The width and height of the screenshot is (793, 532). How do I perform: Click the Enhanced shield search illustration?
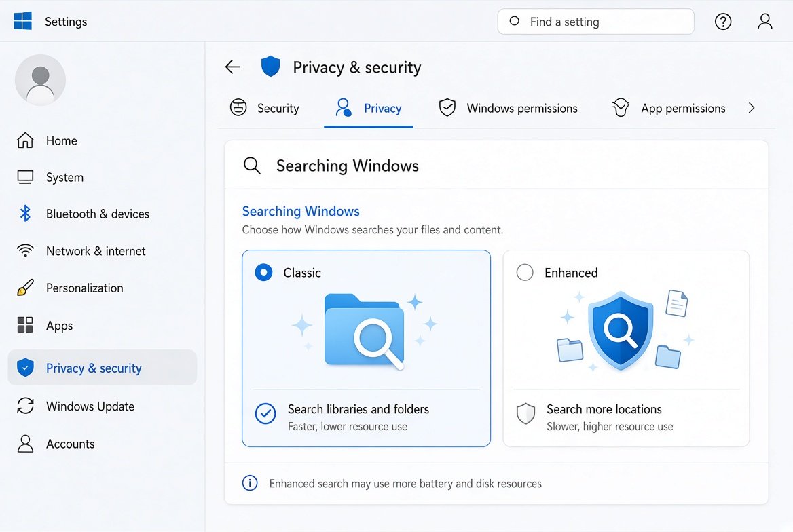click(x=625, y=330)
